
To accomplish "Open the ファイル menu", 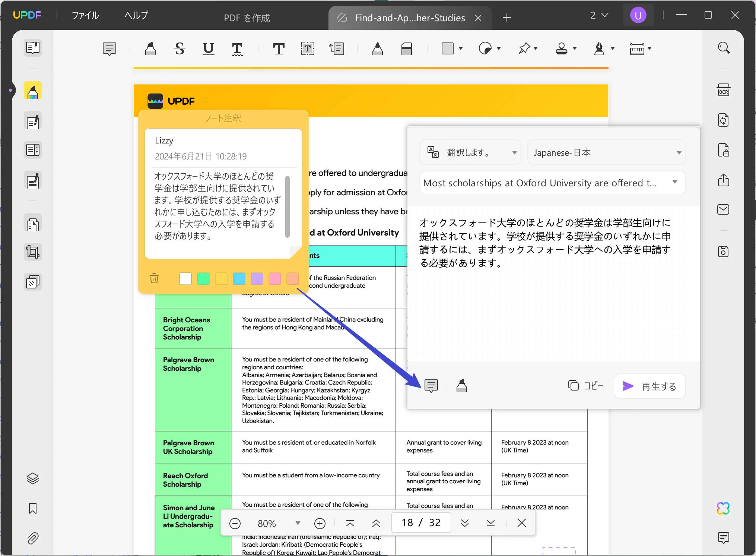I will tap(85, 15).
